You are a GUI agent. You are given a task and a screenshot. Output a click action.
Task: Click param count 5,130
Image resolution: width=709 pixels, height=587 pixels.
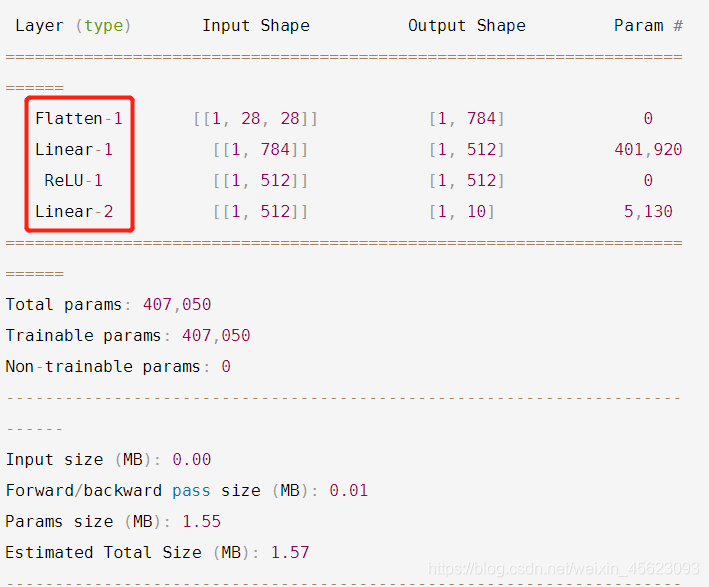(x=648, y=211)
